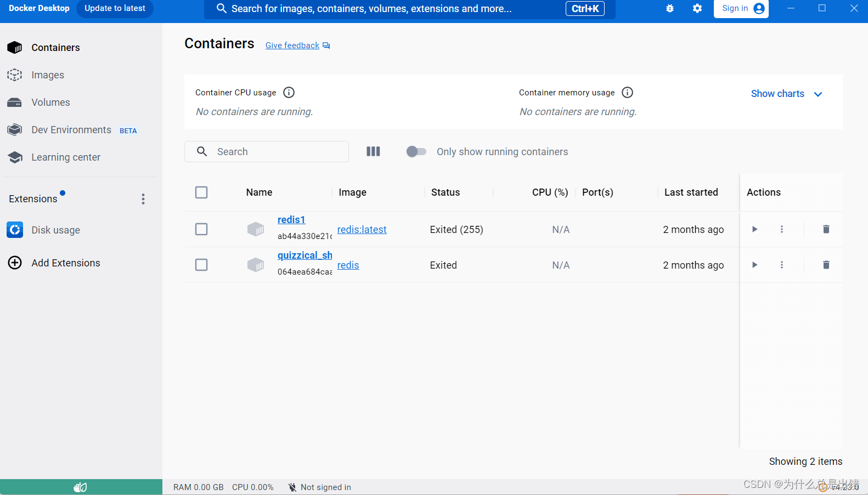Click the quizzical_sh container box icon

(256, 265)
